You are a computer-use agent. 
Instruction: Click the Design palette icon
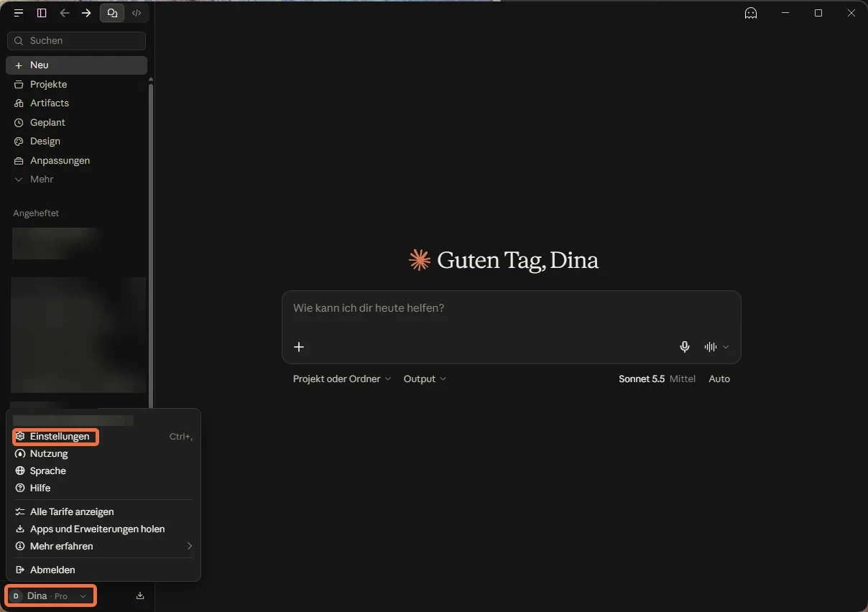pos(19,141)
